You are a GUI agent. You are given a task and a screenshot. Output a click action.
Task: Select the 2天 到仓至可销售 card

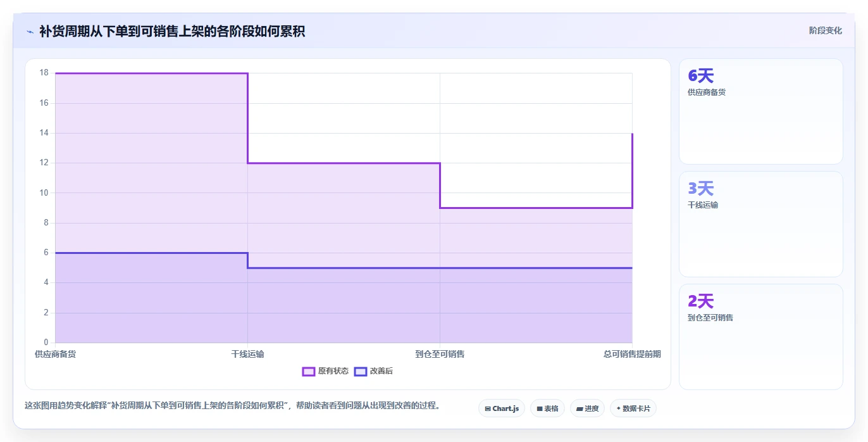[x=761, y=337]
